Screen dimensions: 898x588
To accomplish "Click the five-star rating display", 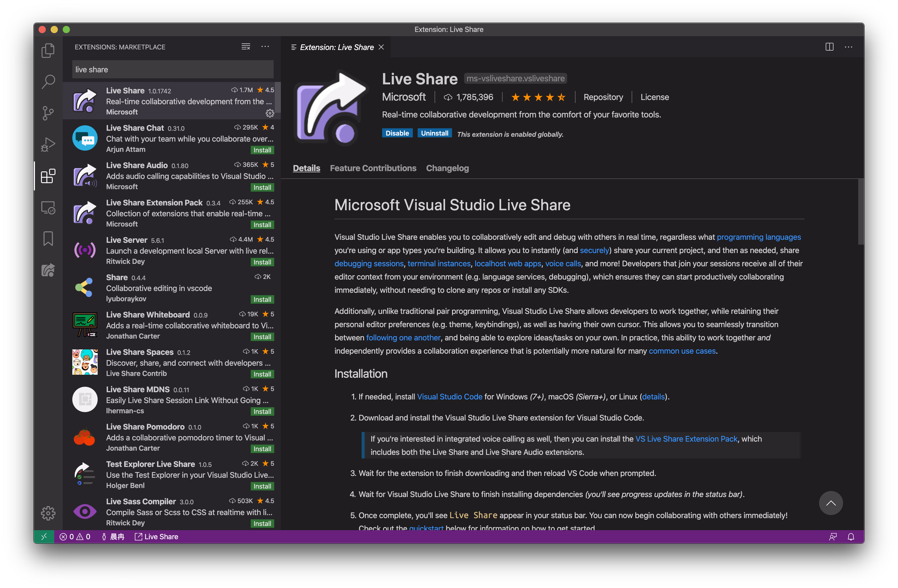I will coord(538,97).
